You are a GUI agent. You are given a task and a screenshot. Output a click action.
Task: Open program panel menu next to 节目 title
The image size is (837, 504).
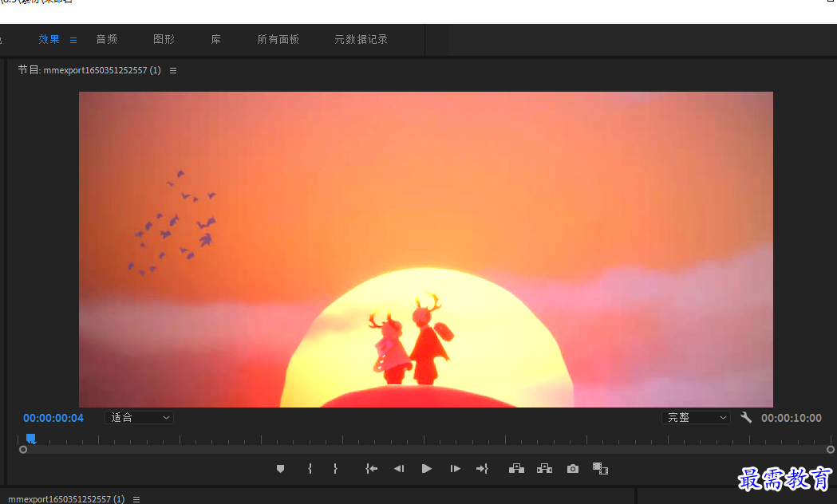tap(173, 70)
